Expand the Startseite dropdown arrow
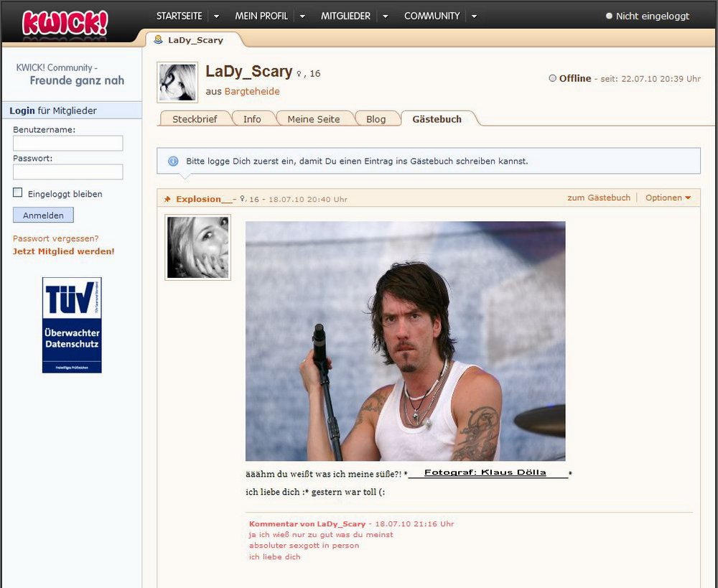This screenshot has width=718, height=588. coord(216,17)
